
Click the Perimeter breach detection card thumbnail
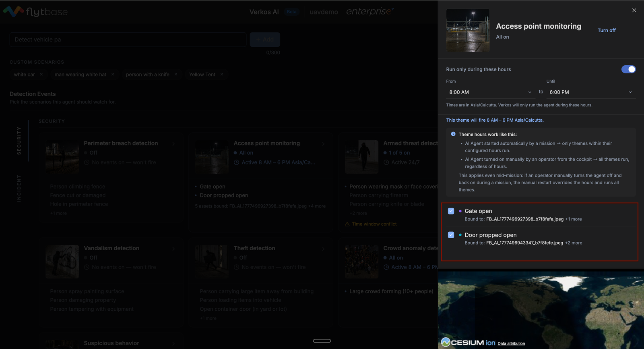pyautogui.click(x=62, y=157)
